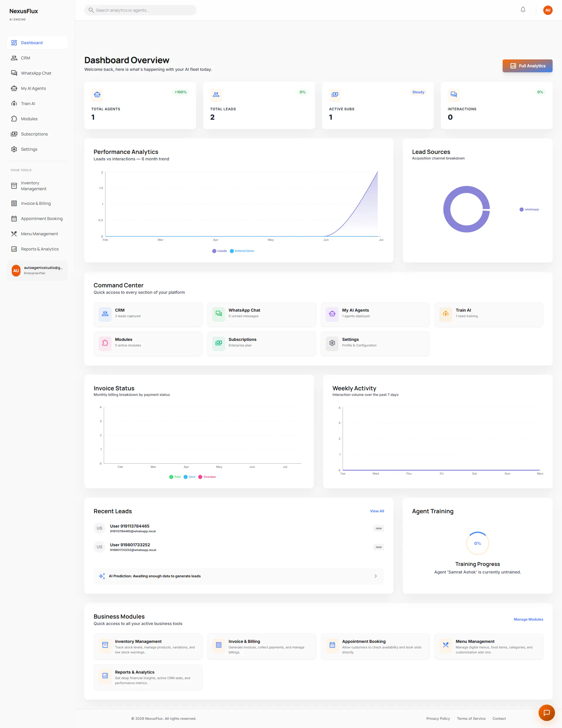Viewport: 562px width, 728px height.
Task: Open the autoagentxstudio account card in sidebar
Action: (x=37, y=271)
